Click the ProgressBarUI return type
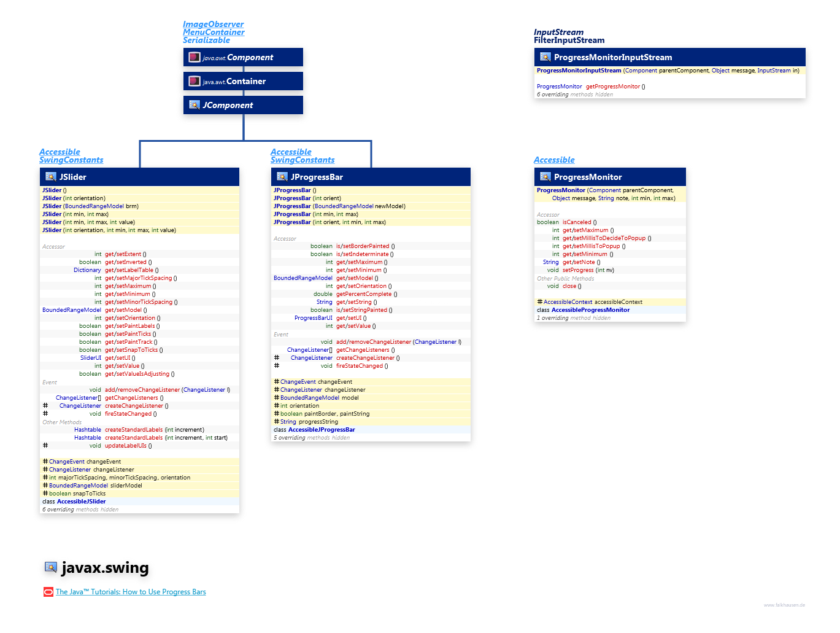Screen dimensions: 840x633 click(314, 318)
